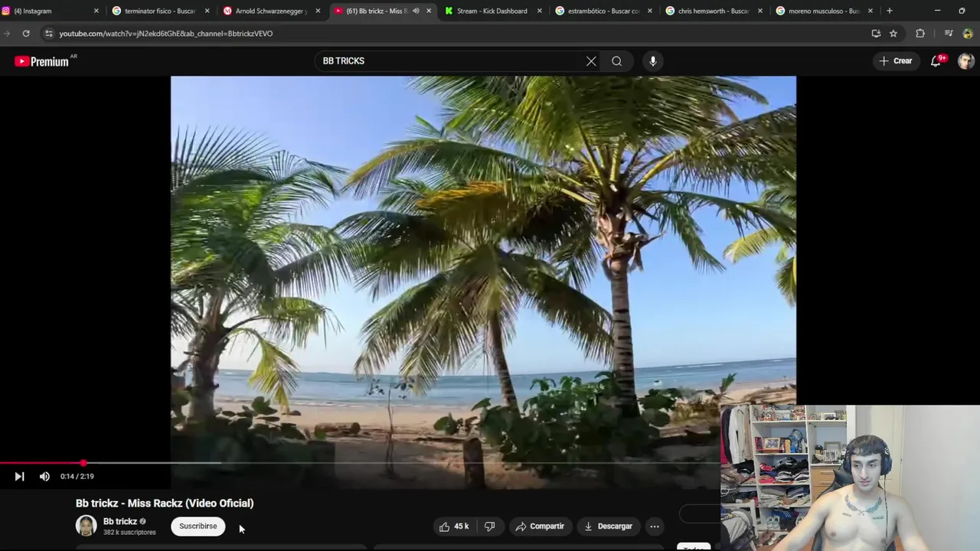The image size is (980, 551).
Task: Open more actions three-dot menu
Action: point(655,527)
